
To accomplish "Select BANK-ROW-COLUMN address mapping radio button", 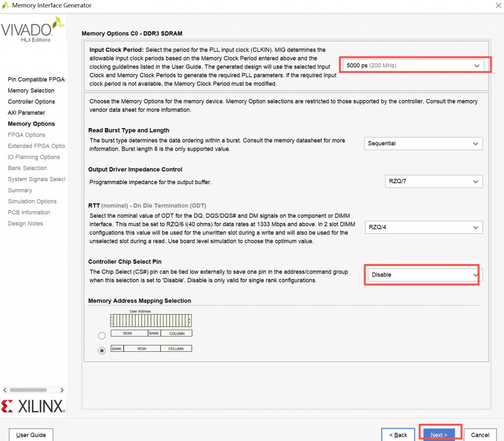I will (x=102, y=351).
